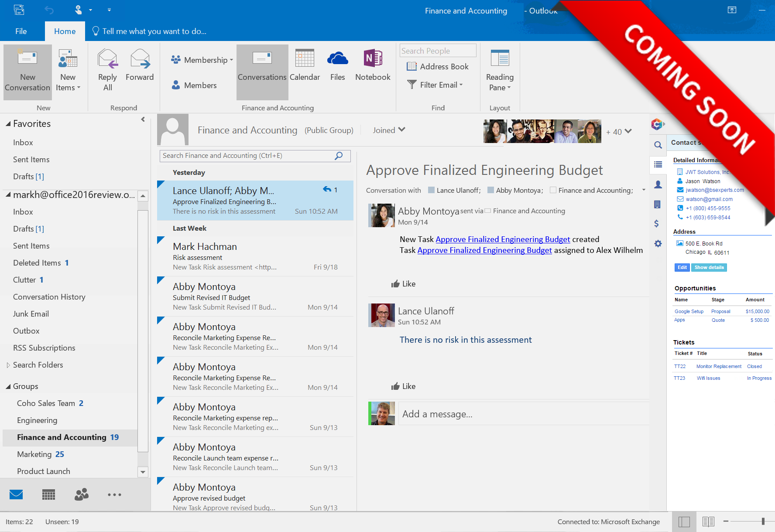The image size is (775, 532).
Task: Toggle Touch/Mouse mode icon
Action: 79,10
